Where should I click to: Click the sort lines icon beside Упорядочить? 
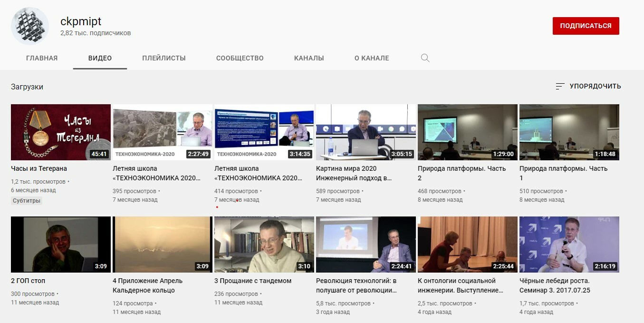(560, 86)
